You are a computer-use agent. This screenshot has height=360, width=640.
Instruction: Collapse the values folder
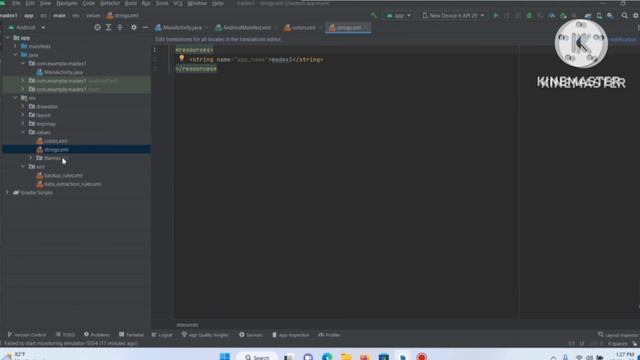(23, 132)
